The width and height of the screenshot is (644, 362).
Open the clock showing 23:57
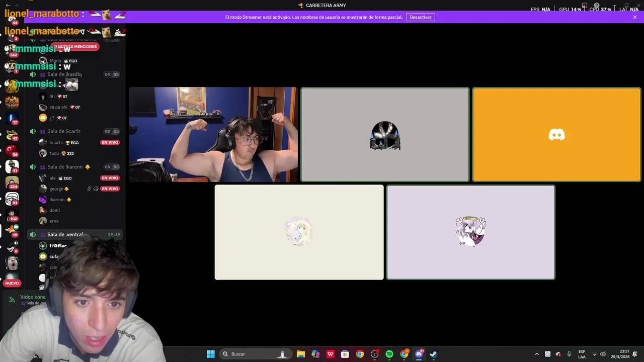point(620,354)
